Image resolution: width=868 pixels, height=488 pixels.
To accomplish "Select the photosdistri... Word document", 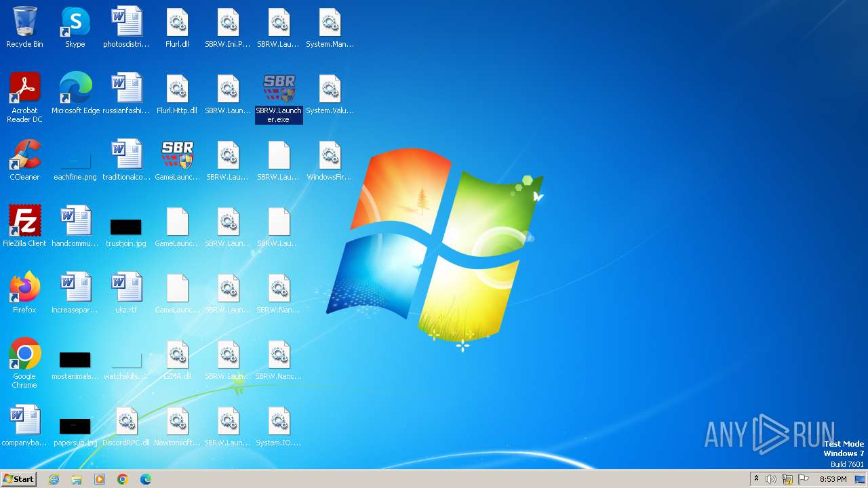I will point(126,28).
